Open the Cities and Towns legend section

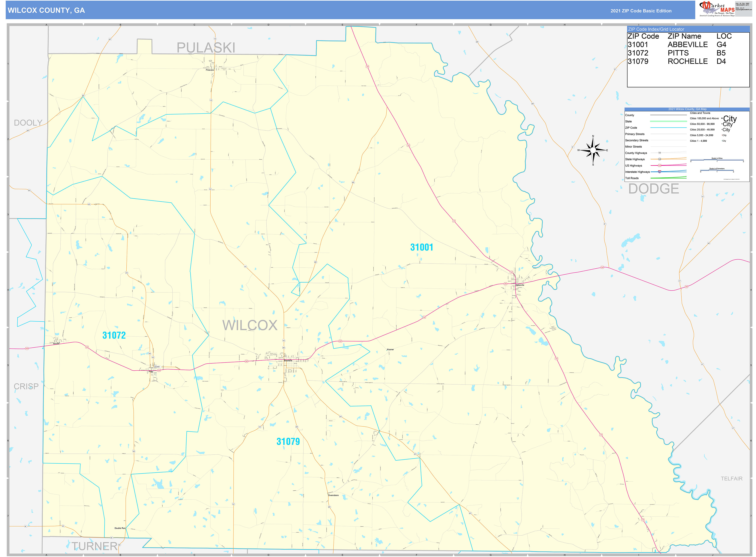click(700, 113)
